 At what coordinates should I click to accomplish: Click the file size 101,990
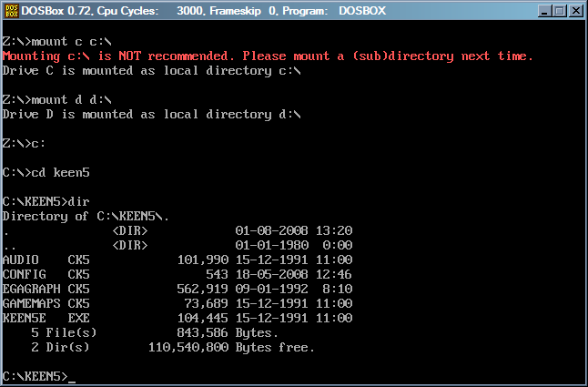[x=203, y=260]
